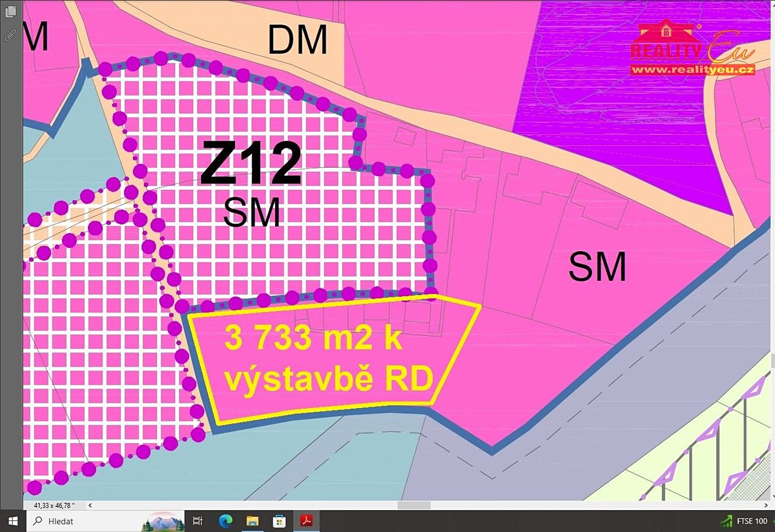The height and width of the screenshot is (532, 775).
Task: Open the page thumbnails panel icon
Action: 10,12
